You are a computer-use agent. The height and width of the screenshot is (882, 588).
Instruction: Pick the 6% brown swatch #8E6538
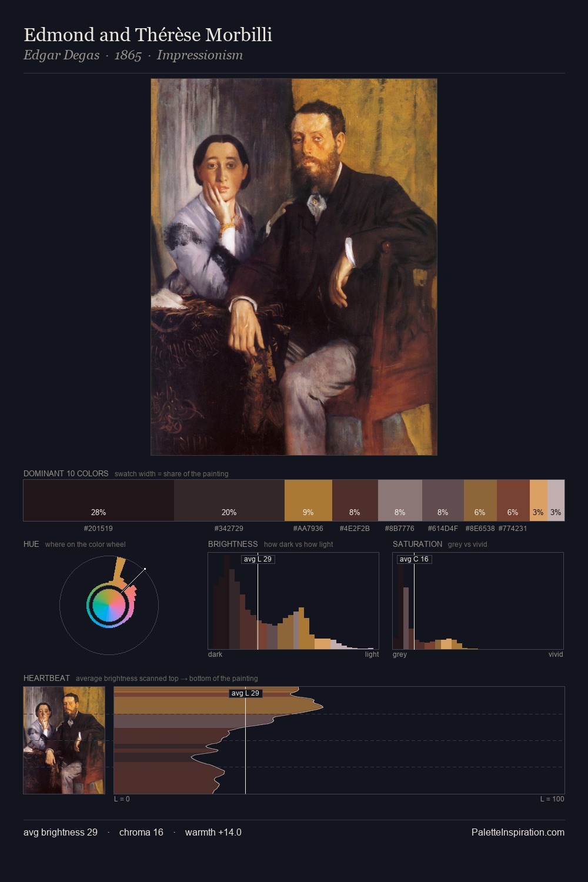click(x=480, y=500)
